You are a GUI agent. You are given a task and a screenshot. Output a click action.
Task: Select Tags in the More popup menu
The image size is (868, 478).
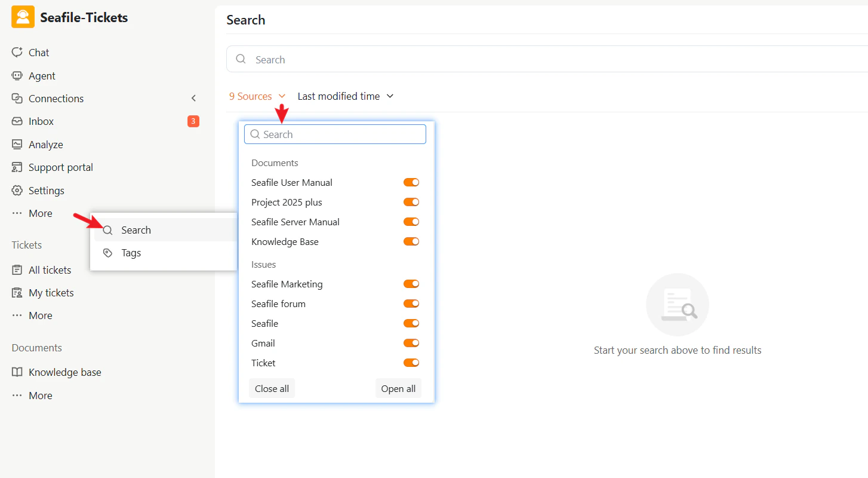[x=166, y=253]
